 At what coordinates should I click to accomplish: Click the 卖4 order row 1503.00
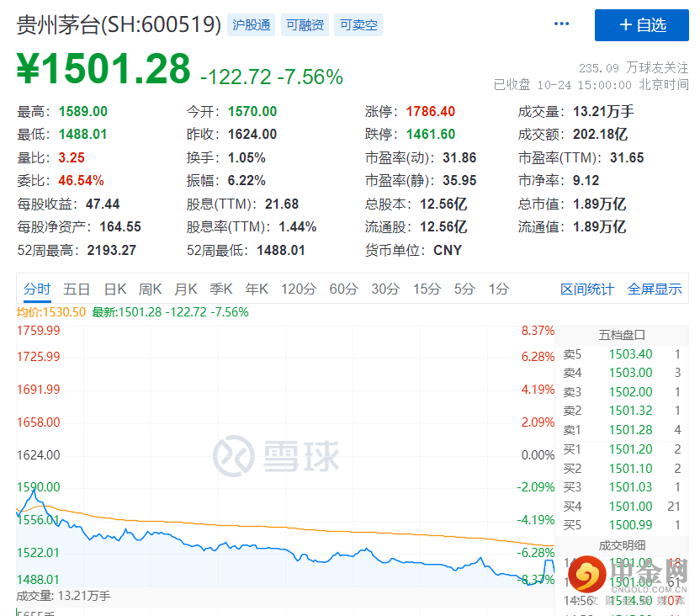[x=622, y=373]
